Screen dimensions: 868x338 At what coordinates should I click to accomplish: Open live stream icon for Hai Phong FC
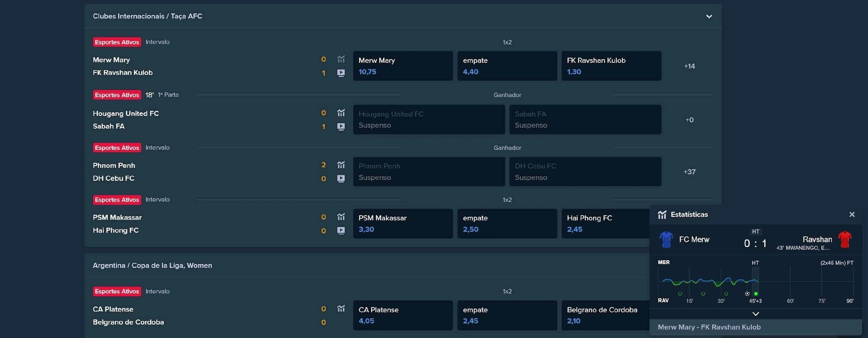[341, 230]
